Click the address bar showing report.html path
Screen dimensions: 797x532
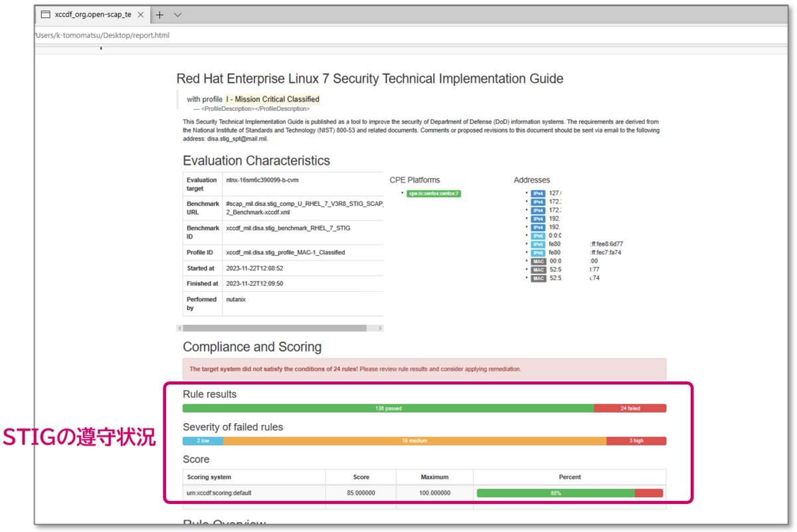click(412, 35)
